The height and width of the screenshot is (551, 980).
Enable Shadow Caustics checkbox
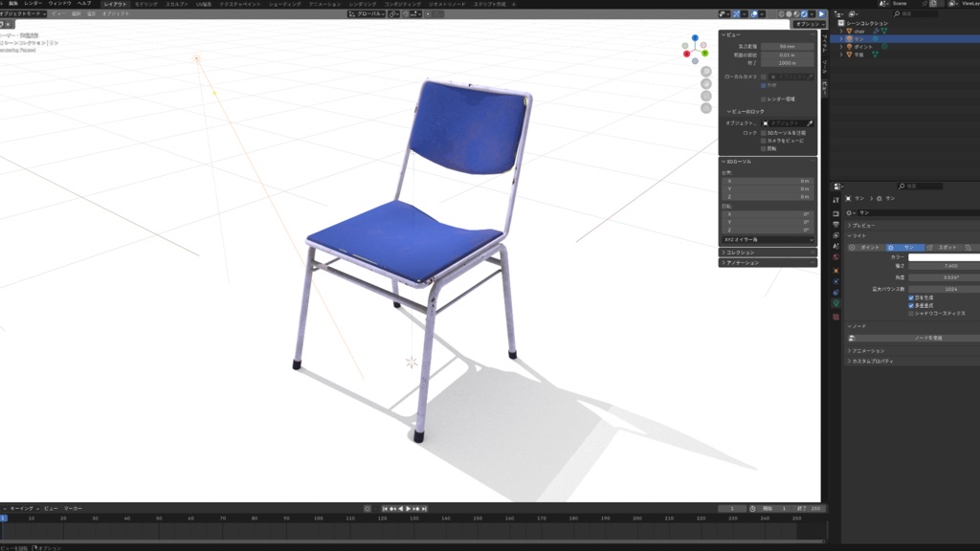point(911,314)
